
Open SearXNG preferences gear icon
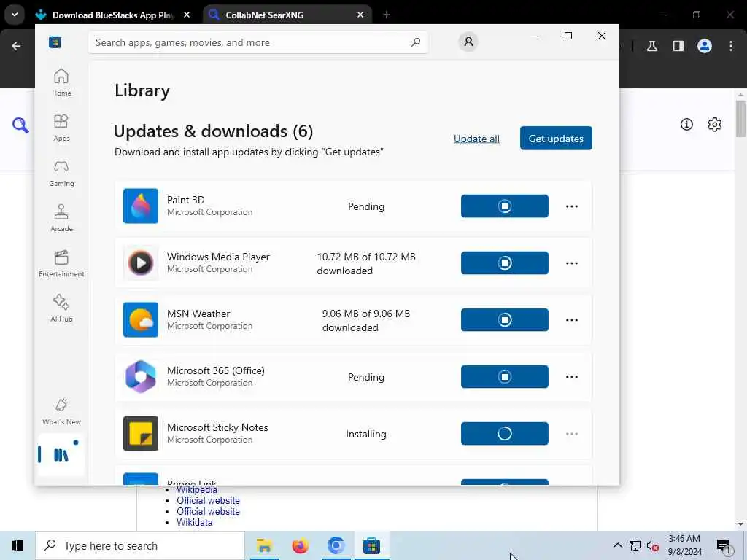715,124
